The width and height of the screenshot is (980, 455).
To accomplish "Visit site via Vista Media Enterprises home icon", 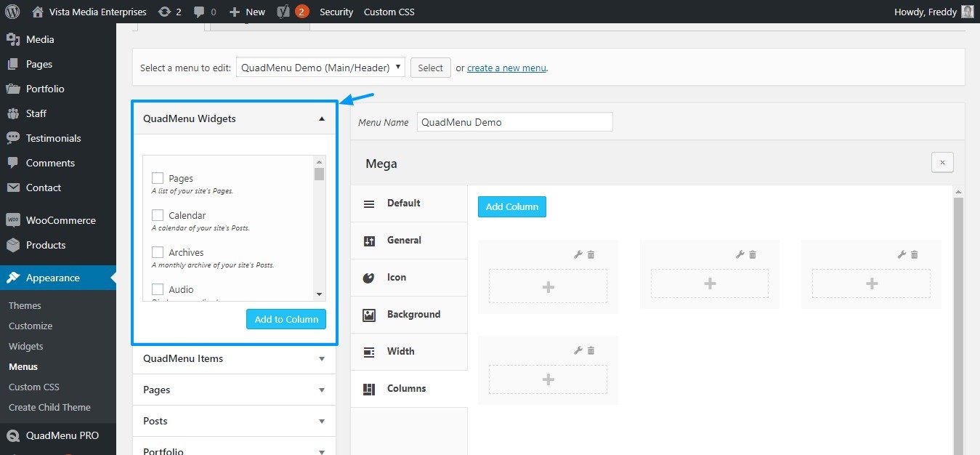I will pos(38,12).
